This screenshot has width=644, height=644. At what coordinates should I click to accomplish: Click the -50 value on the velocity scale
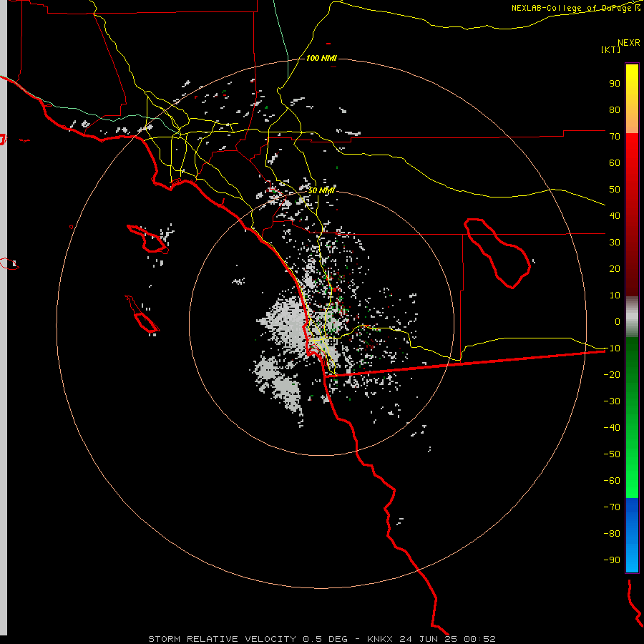pyautogui.click(x=612, y=454)
